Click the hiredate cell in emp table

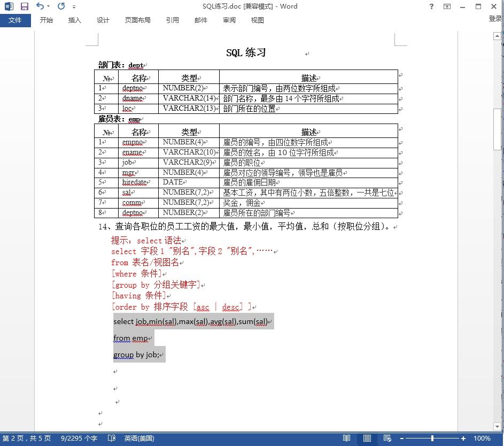click(138, 182)
